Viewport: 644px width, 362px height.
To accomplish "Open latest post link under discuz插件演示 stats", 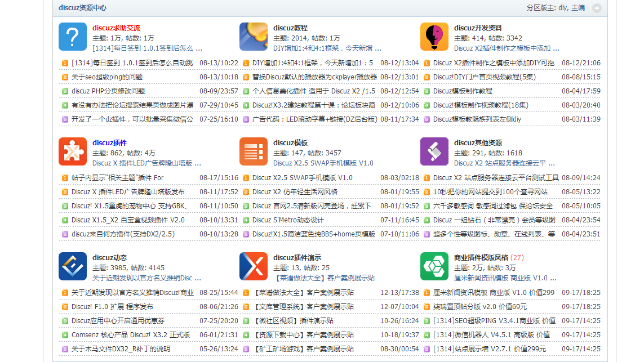I will [x=324, y=278].
